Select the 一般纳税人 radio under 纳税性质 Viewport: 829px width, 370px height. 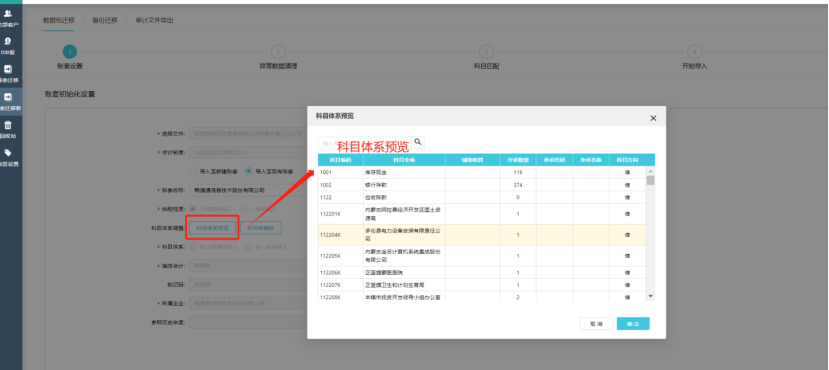coord(243,209)
